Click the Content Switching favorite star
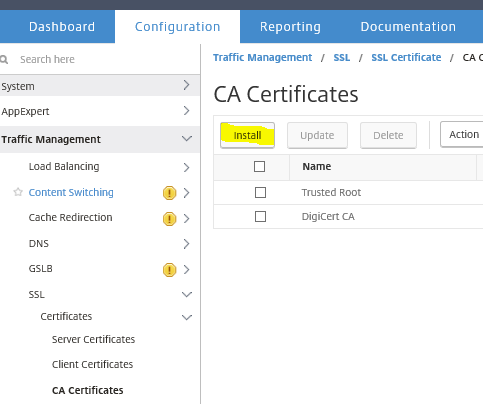 [18, 192]
